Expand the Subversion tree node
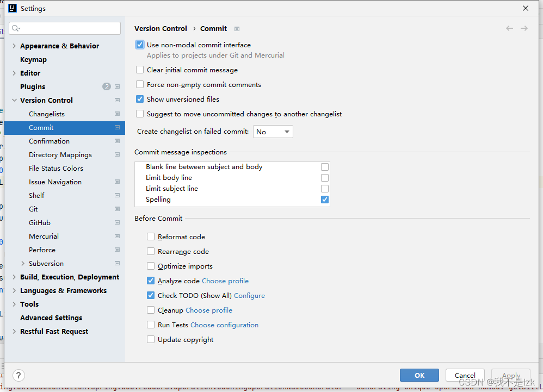The image size is (543, 392). click(x=23, y=264)
